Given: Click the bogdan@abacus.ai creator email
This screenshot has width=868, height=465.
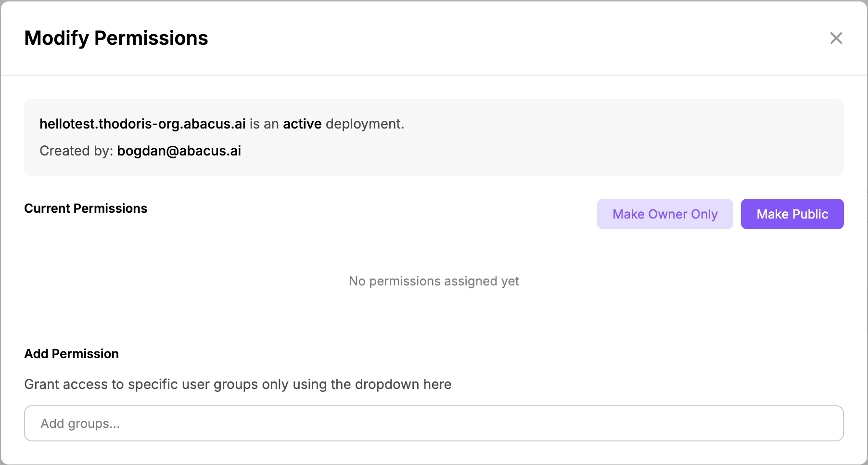Looking at the screenshot, I should pyautogui.click(x=179, y=151).
